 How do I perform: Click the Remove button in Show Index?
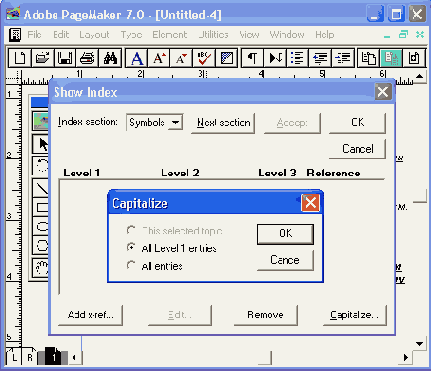pyautogui.click(x=266, y=315)
